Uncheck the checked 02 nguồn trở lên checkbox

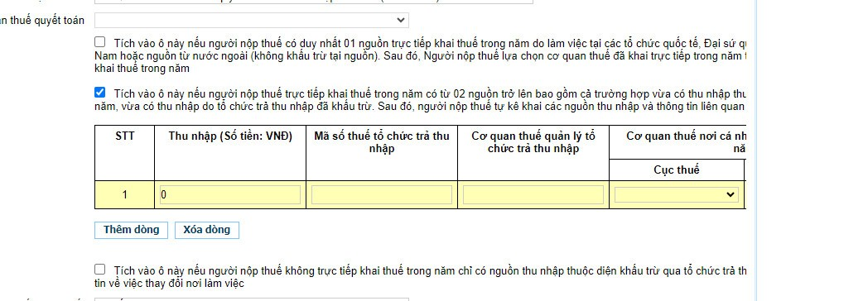(99, 93)
